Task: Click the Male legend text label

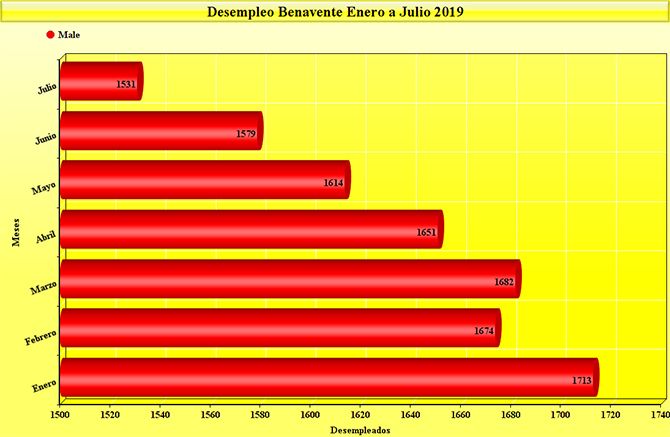Action: [69, 34]
